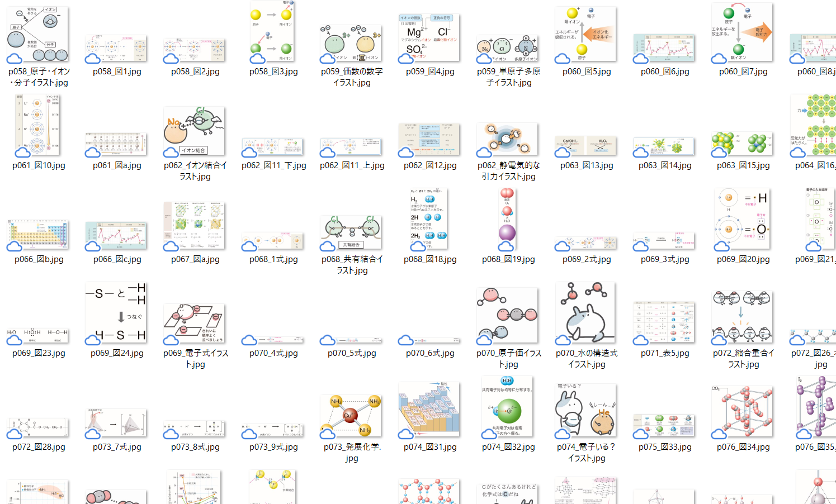Click the cloud icon on p069_図20.jpg

722,246
